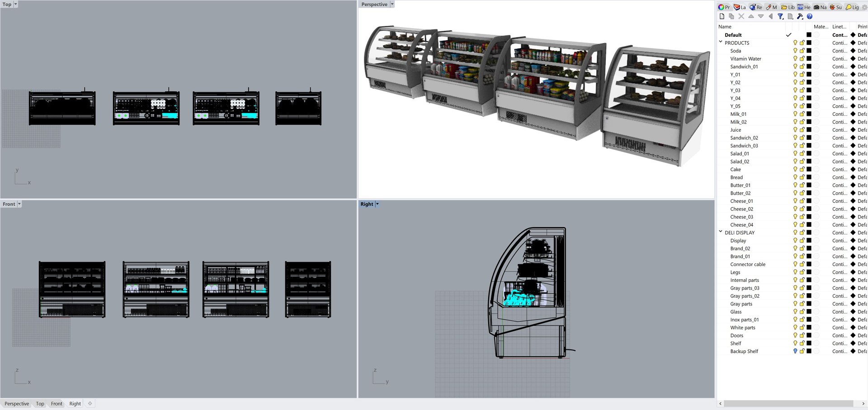Click the layer panel horizontal scrollbar
This screenshot has height=410, width=868.
click(788, 403)
